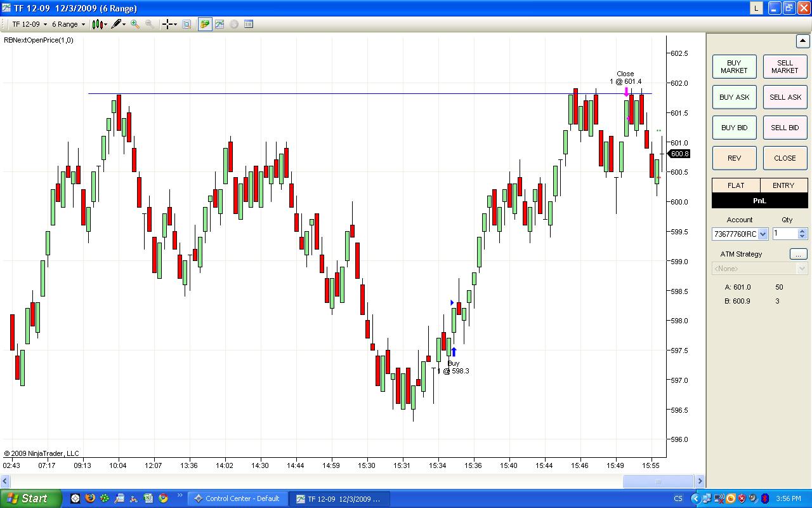Image resolution: width=812 pixels, height=508 pixels.
Task: Open the 6 Range interval dropdown
Action: point(69,24)
